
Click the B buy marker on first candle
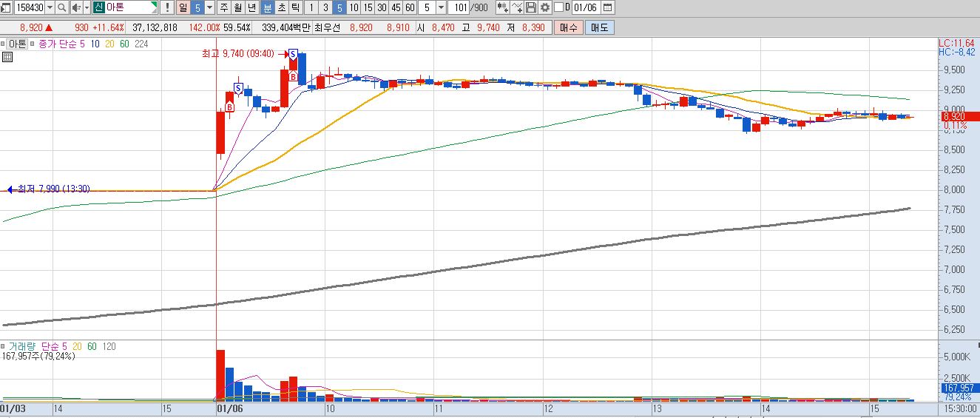pyautogui.click(x=230, y=107)
